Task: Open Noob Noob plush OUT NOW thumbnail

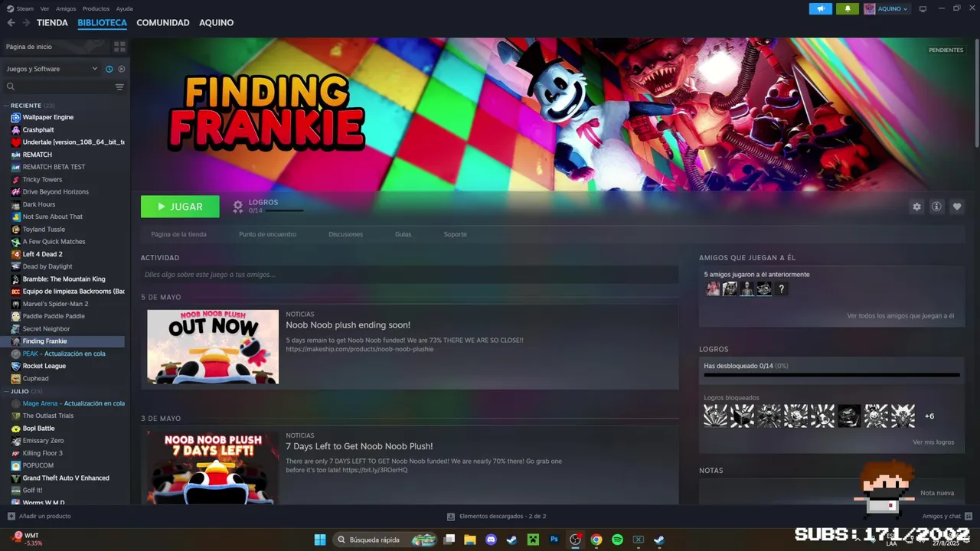Action: [x=213, y=347]
